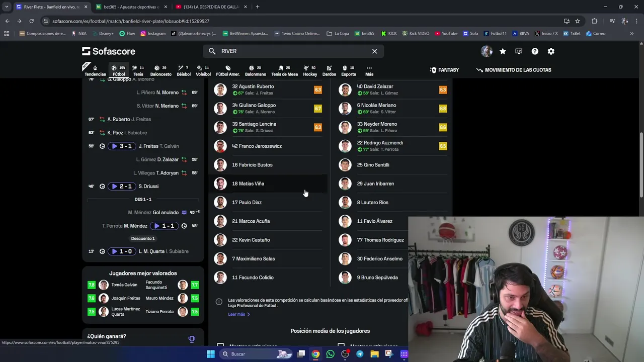
Task: Open Sofascore settings gear icon
Action: pos(551,51)
